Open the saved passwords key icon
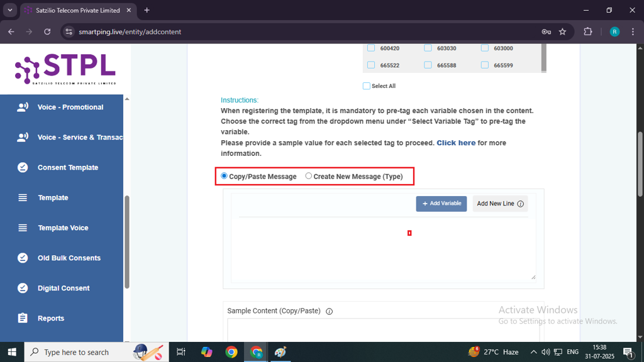This screenshot has width=644, height=362. [x=547, y=31]
